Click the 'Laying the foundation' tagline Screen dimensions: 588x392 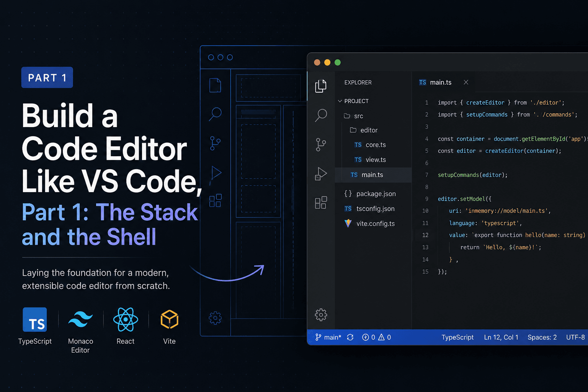[x=96, y=279]
